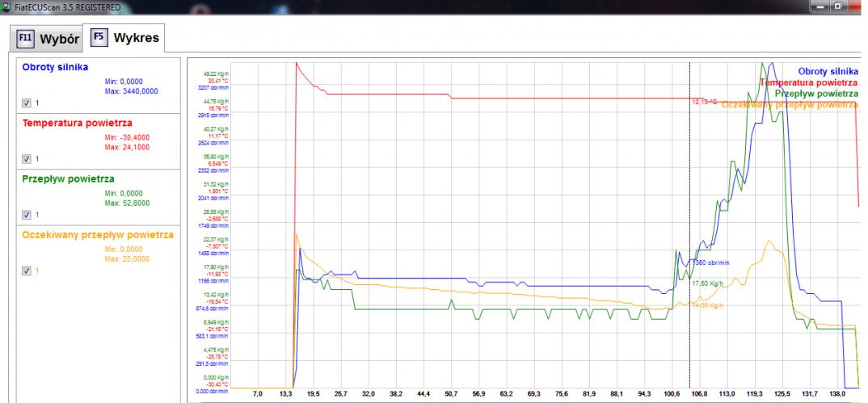Click the green Przepływ powietrza chart legend

pos(817,94)
